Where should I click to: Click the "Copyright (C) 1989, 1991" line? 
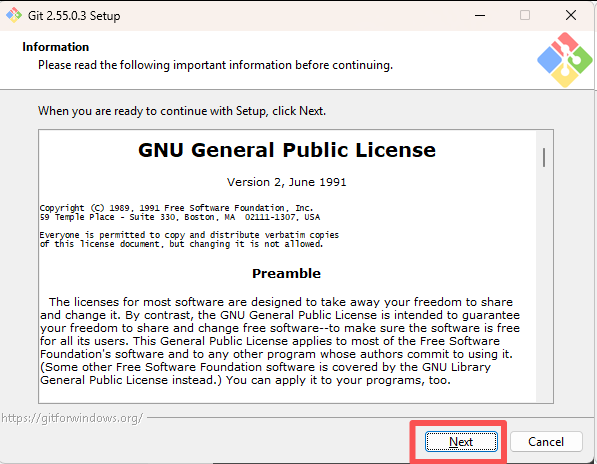176,208
